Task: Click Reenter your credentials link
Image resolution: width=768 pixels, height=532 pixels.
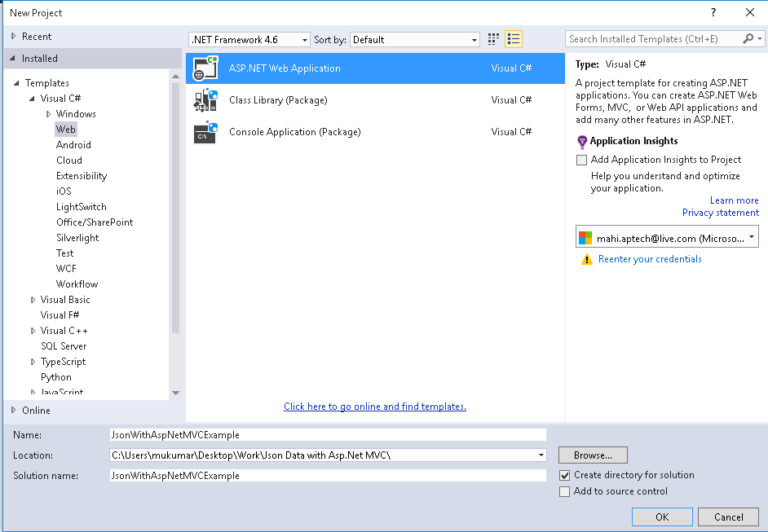Action: [x=650, y=259]
